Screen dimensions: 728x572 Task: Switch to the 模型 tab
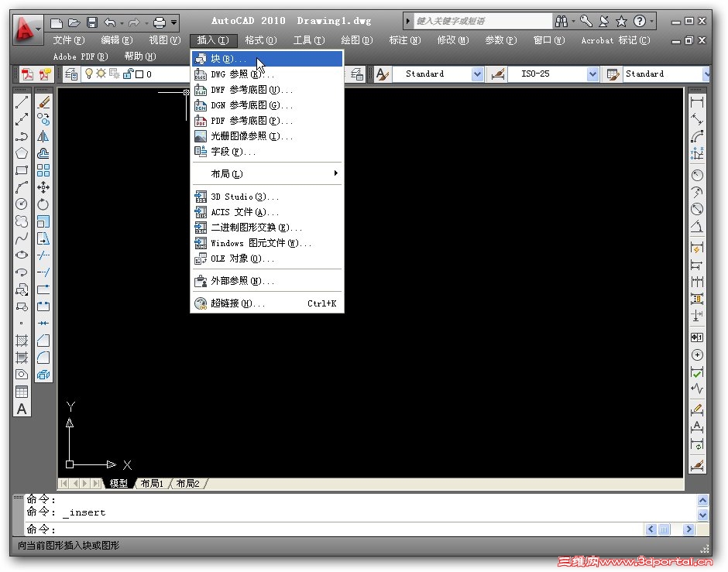pyautogui.click(x=118, y=484)
